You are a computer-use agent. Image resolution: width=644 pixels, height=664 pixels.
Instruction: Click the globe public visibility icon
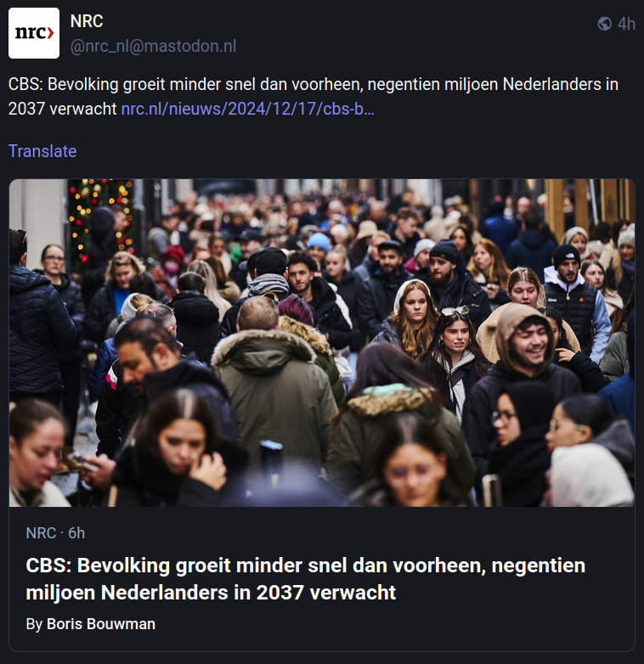(605, 24)
